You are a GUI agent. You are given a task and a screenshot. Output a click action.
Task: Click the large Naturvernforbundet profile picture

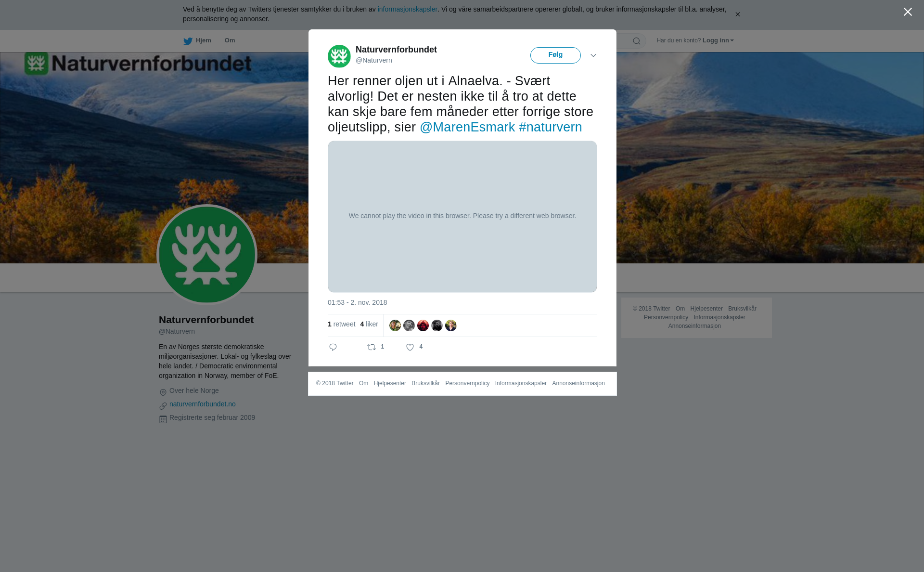pyautogui.click(x=207, y=255)
